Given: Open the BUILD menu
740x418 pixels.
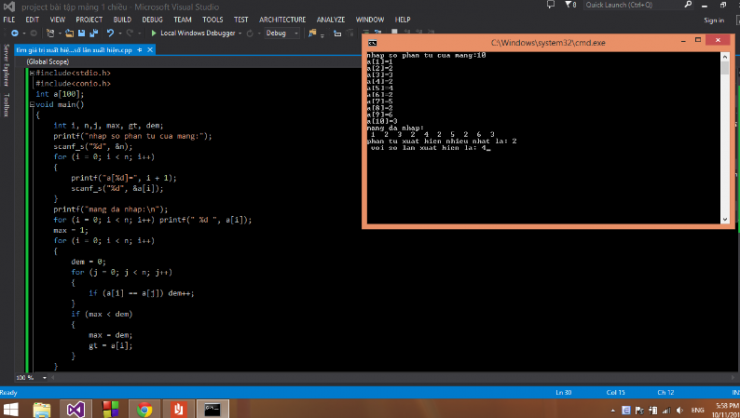Looking at the screenshot, I should (122, 19).
